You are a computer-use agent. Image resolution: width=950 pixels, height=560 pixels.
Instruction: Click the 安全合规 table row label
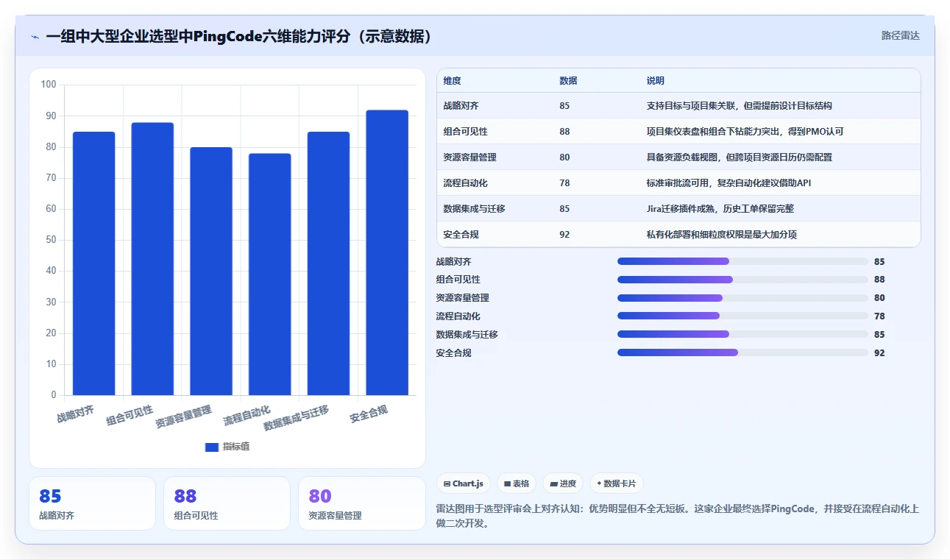pyautogui.click(x=461, y=235)
